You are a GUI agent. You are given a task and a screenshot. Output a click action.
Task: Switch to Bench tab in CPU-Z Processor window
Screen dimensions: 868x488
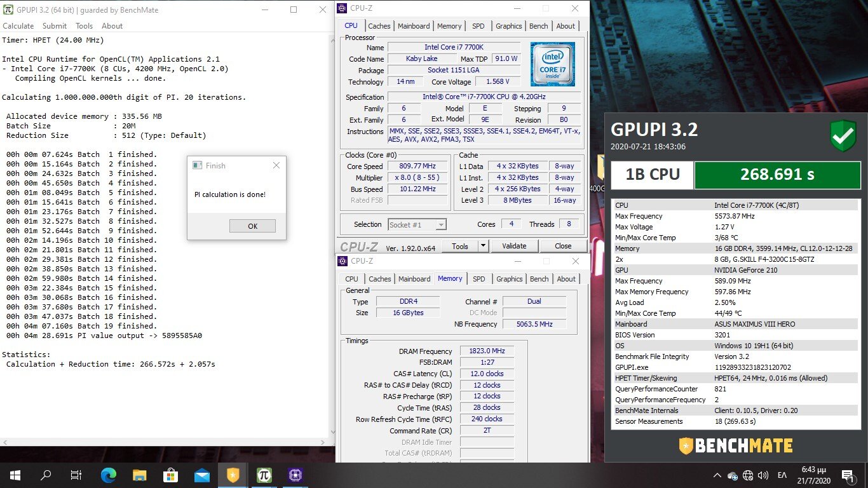[539, 26]
